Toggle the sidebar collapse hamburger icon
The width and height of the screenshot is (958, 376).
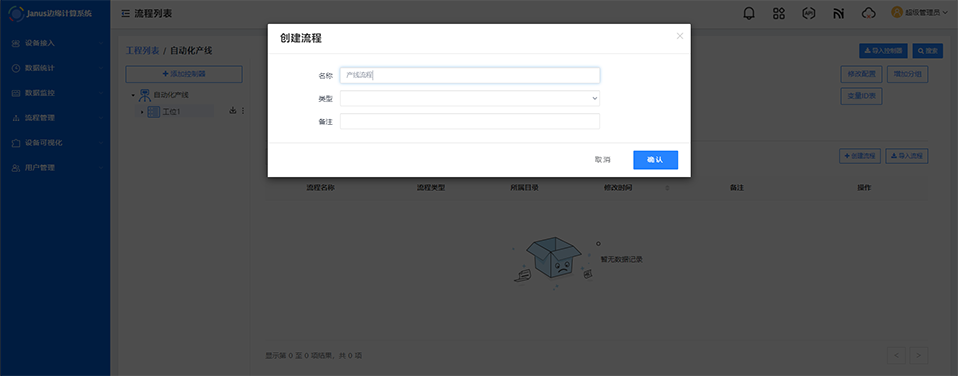pyautogui.click(x=125, y=13)
